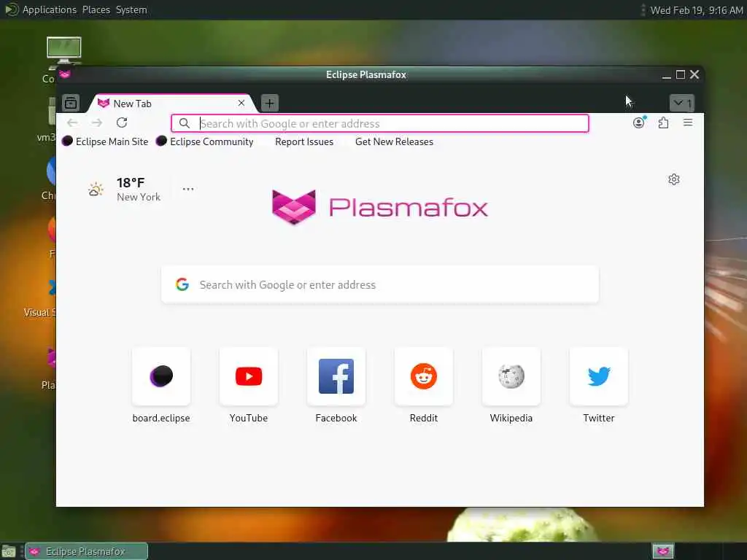Open Get New Releases bookmark
Image resolution: width=747 pixels, height=560 pixels.
[x=394, y=142]
